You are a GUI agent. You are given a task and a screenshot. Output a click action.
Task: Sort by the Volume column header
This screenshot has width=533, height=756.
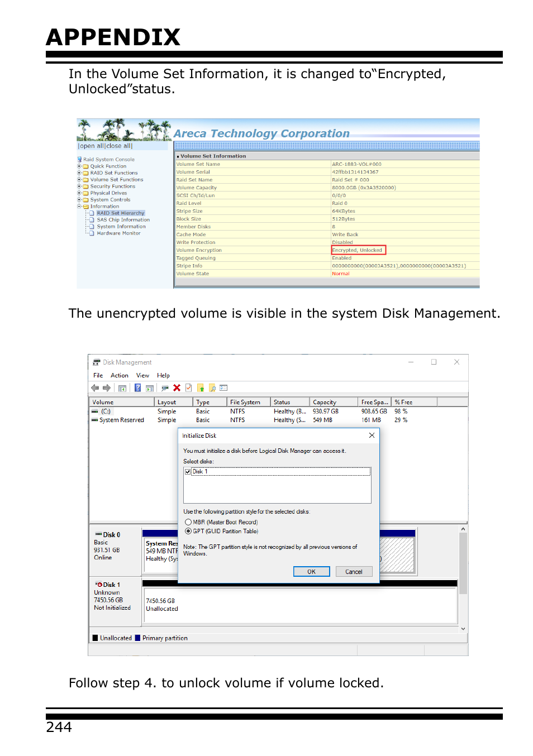[x=122, y=403]
